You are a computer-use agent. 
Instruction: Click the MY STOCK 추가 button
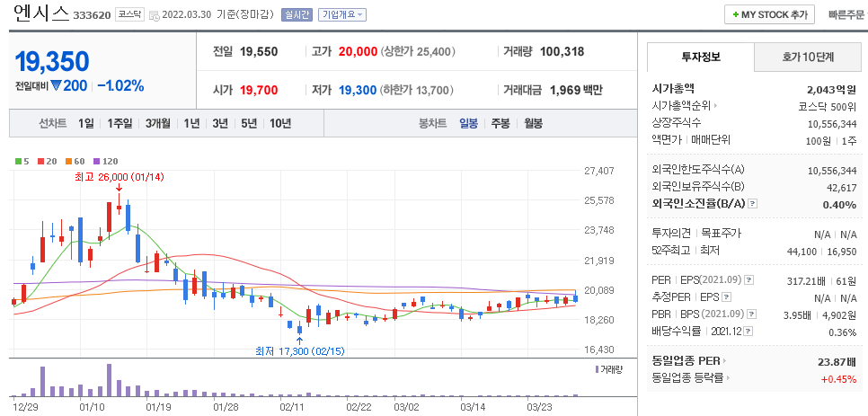(769, 15)
